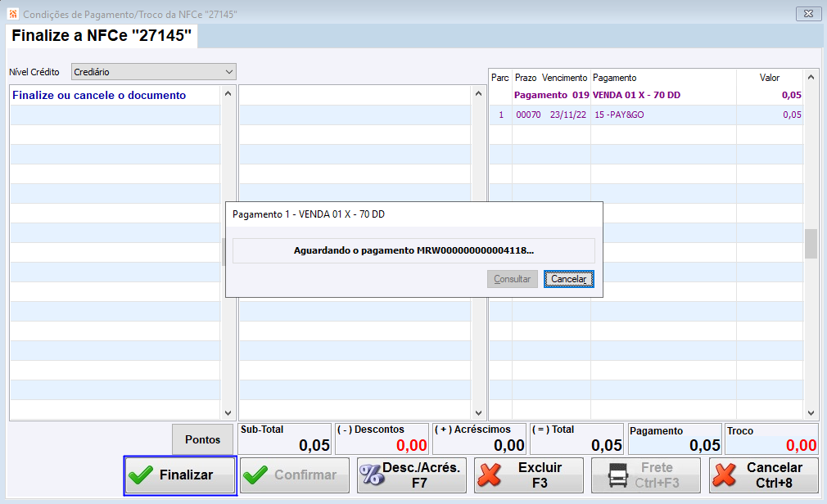Click 'Finalize ou cancele o documento' message
Screen dimensions: 827x504
pos(99,96)
